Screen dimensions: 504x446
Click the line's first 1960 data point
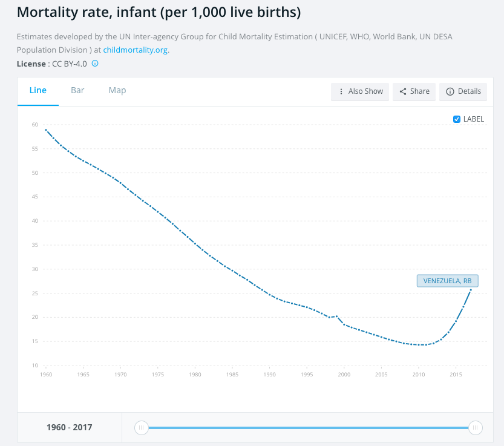tap(46, 130)
